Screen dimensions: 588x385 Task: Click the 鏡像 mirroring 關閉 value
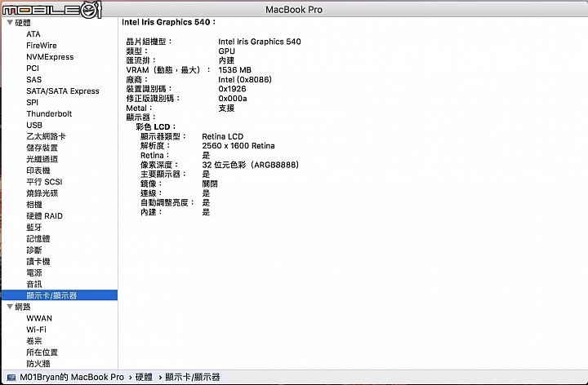pos(210,184)
